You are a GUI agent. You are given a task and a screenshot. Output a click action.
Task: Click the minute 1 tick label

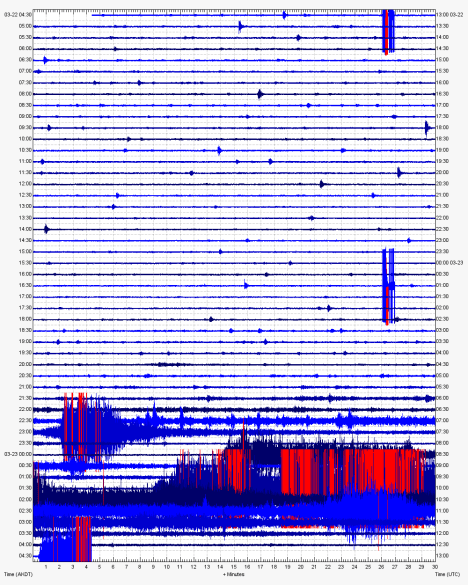(x=46, y=567)
